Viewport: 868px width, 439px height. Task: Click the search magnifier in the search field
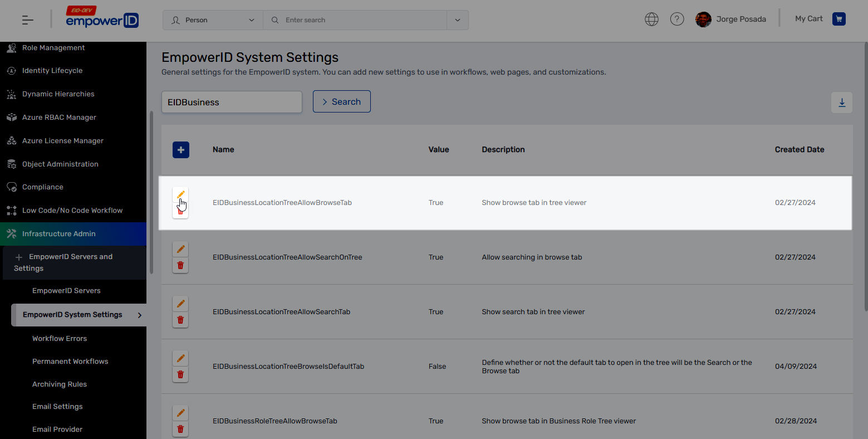point(274,19)
